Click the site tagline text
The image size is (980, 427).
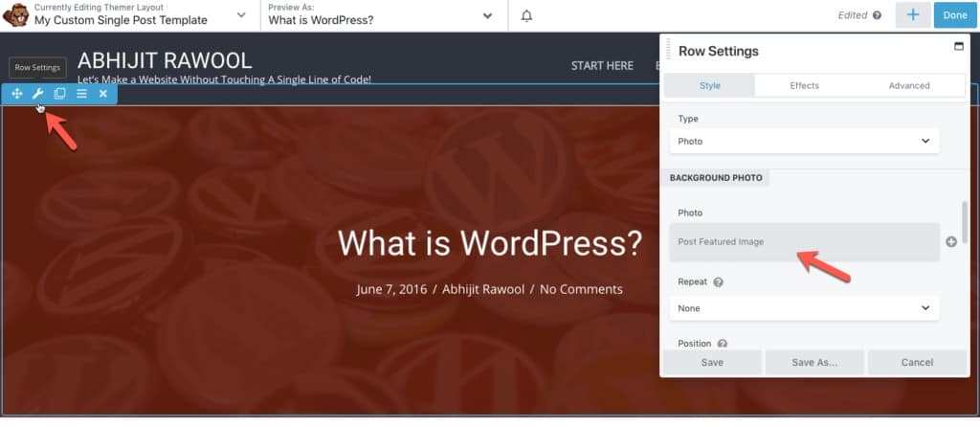click(x=224, y=79)
